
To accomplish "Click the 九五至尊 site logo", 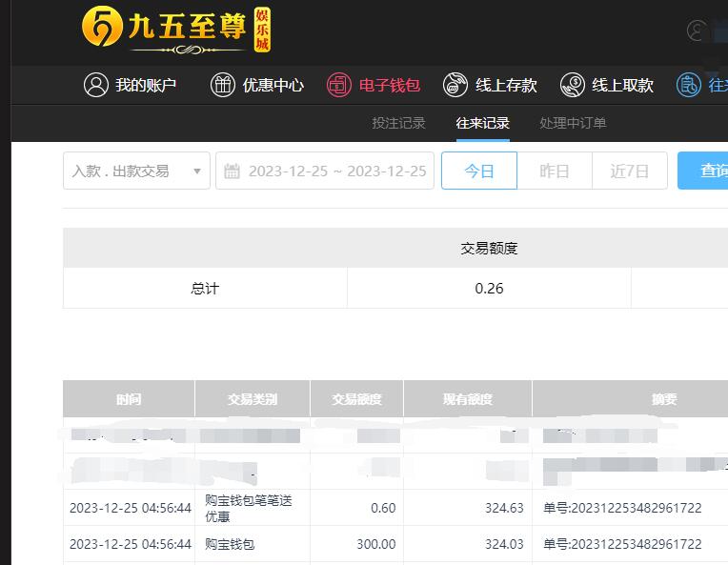I will pos(176,30).
